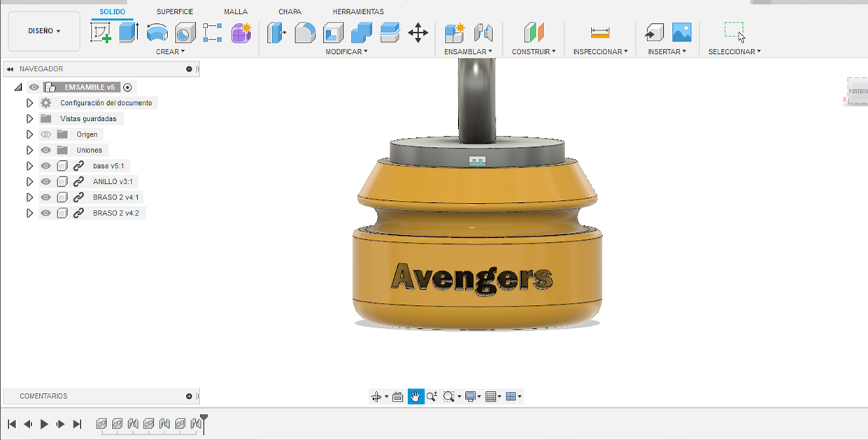Activate the Move/Copy arrows tool
Screen dimensions: 868x440
pyautogui.click(x=418, y=32)
